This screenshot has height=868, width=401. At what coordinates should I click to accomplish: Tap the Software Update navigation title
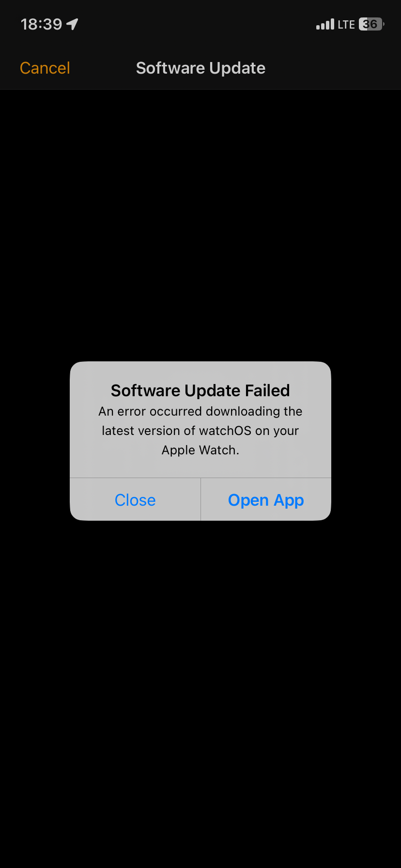pyautogui.click(x=200, y=68)
